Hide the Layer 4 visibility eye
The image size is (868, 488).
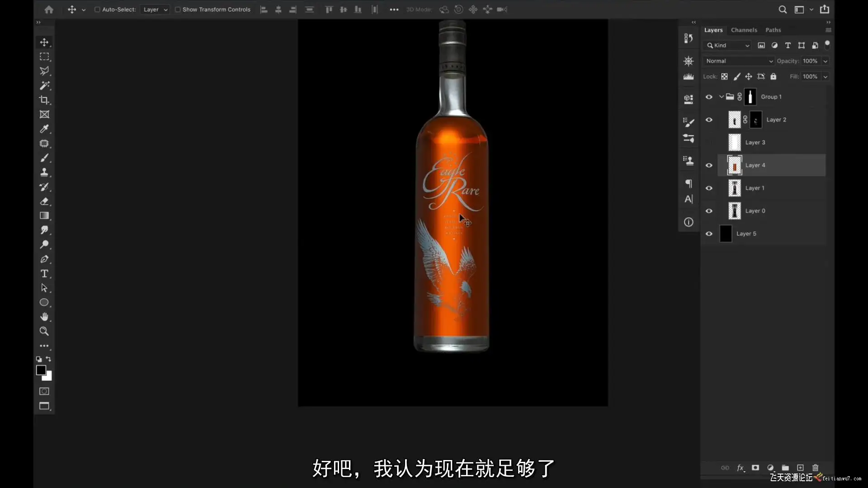[x=709, y=165]
